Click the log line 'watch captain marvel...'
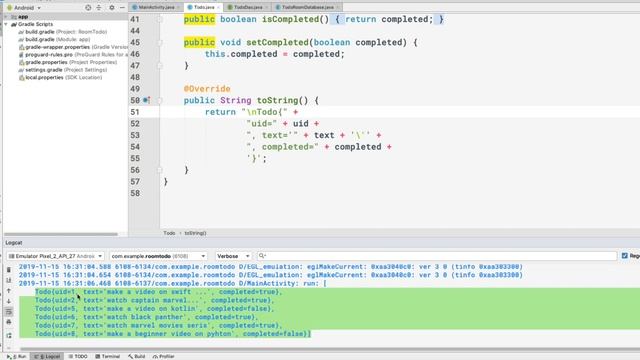This screenshot has width=640, height=360. [x=155, y=300]
